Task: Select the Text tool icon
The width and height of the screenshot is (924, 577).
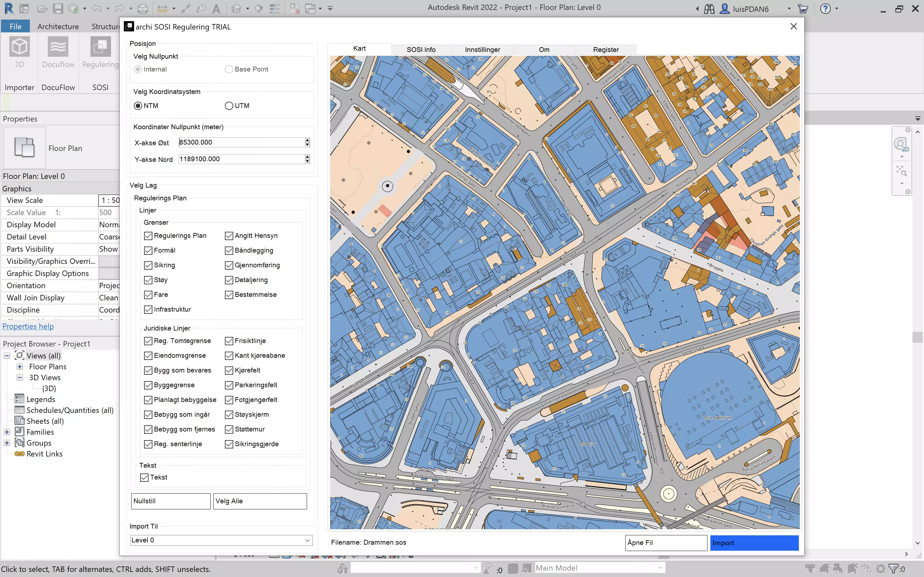Action: (217, 8)
